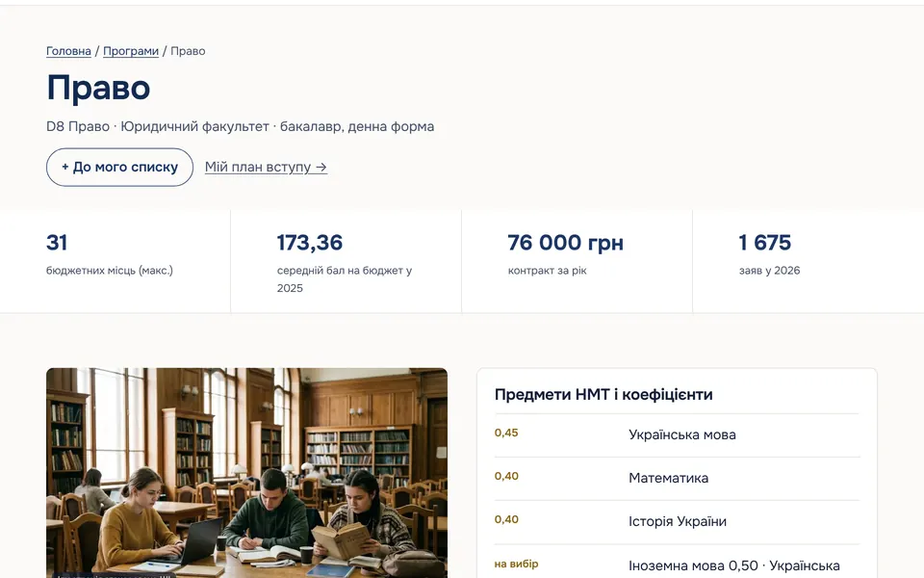
Task: Click the library students photo
Action: (x=247, y=473)
